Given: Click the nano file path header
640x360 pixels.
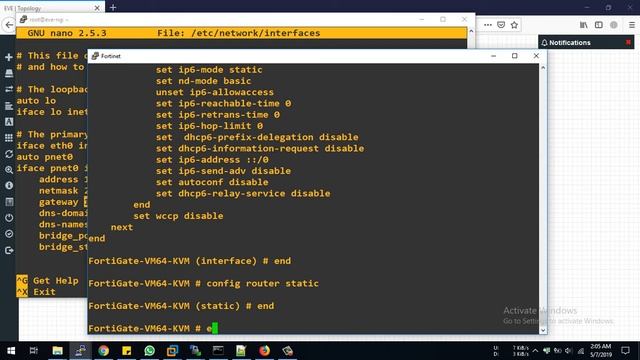Looking at the screenshot, I should pyautogui.click(x=238, y=33).
